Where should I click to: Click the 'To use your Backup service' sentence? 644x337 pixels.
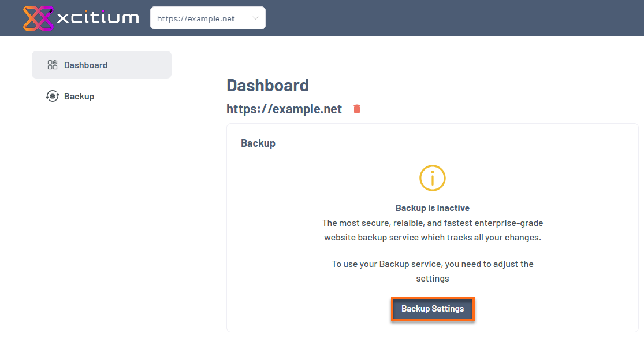433,271
